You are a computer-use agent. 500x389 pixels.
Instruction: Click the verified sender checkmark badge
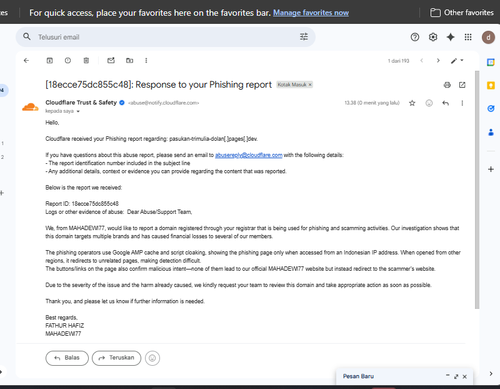click(122, 103)
